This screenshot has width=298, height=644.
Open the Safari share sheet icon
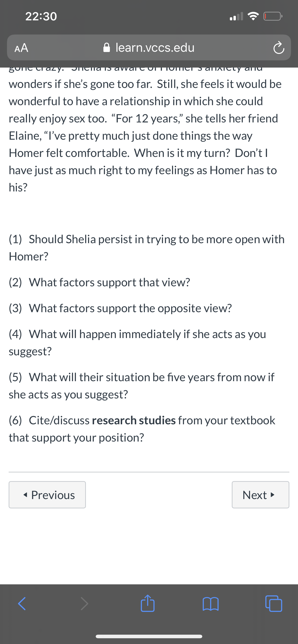[148, 603]
